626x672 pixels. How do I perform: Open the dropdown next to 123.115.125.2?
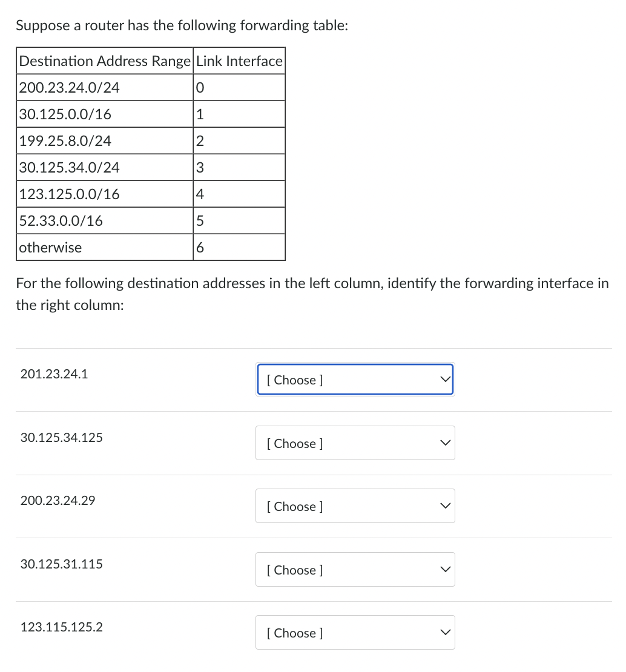355,632
